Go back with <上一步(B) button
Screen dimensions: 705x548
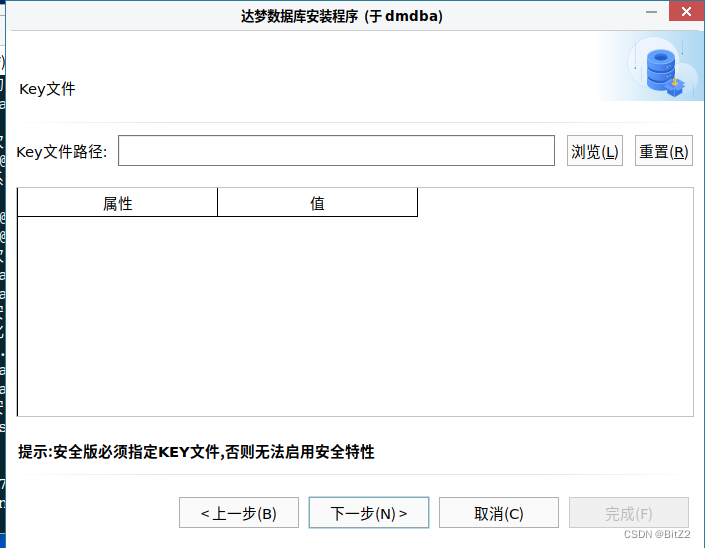pos(239,512)
